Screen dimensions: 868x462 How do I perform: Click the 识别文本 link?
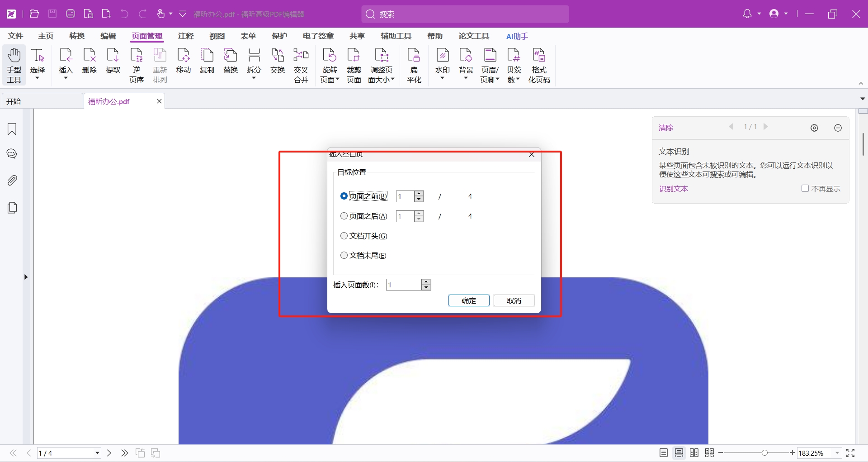click(673, 189)
